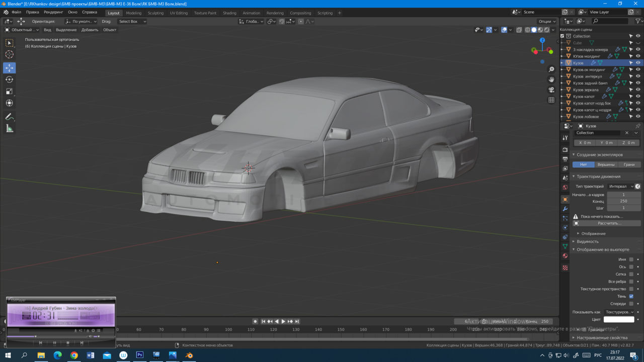644x362 pixels.
Task: Uncheck the Тень shadow checkbox
Action: [631, 296]
